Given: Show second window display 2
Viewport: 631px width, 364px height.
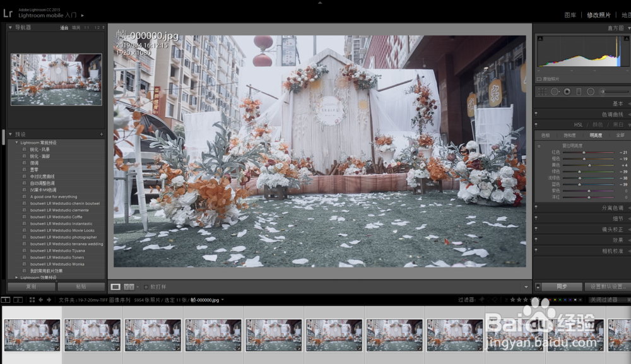Looking at the screenshot, I should 18,300.
